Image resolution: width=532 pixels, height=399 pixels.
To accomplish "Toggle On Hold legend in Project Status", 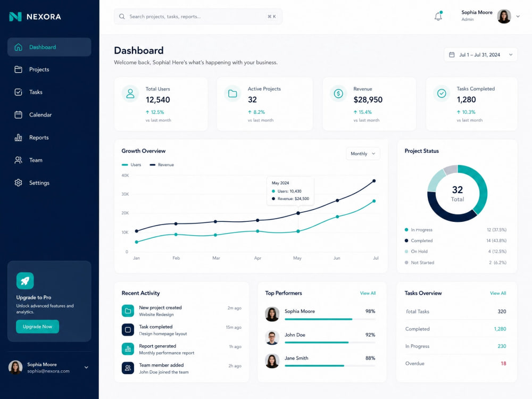I will [416, 252].
